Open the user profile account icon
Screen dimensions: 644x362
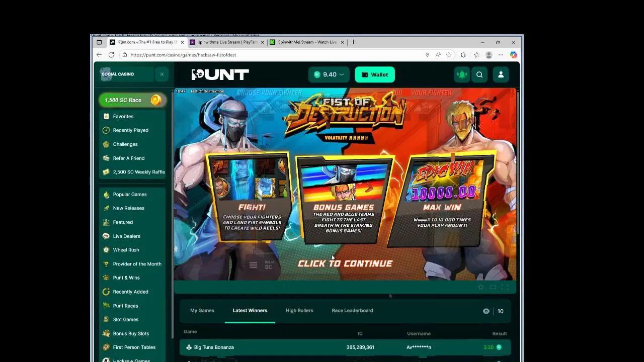pyautogui.click(x=501, y=74)
